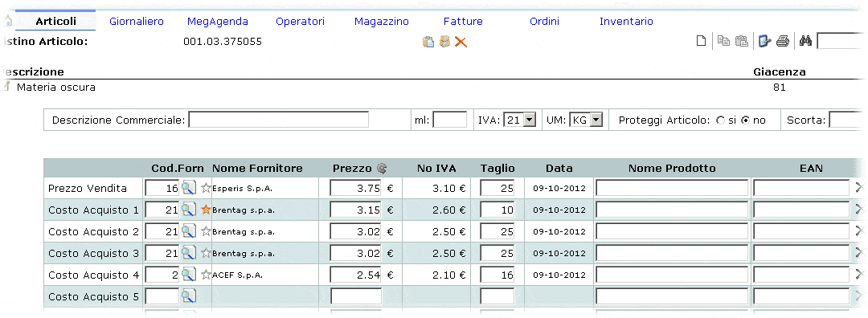Click the 'Nome Fornitore' column header
The width and height of the screenshot is (868, 318).
point(257,168)
